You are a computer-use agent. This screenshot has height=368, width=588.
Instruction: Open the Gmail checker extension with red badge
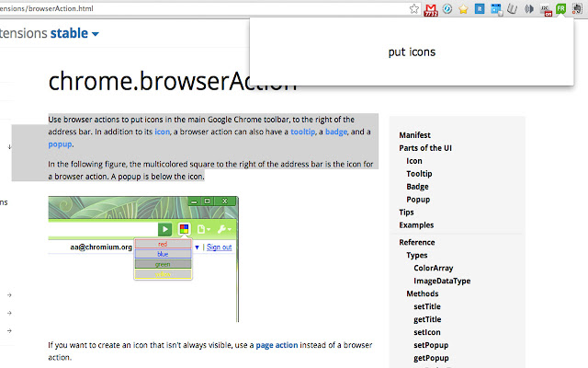click(x=431, y=10)
